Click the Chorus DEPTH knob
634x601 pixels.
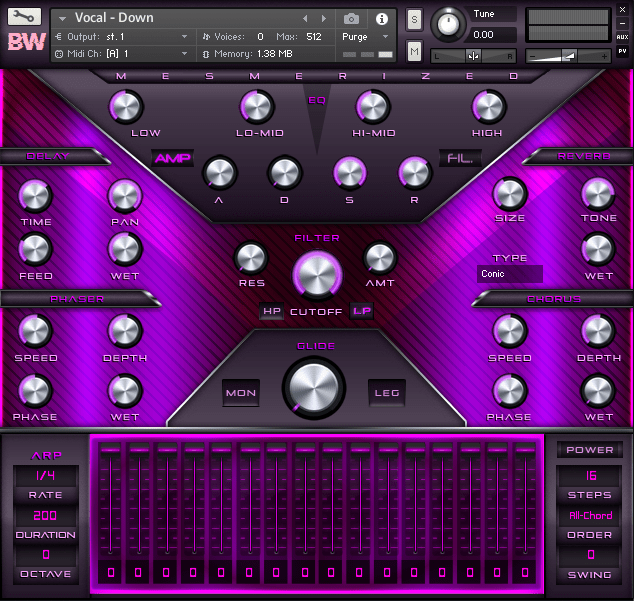[x=598, y=331]
